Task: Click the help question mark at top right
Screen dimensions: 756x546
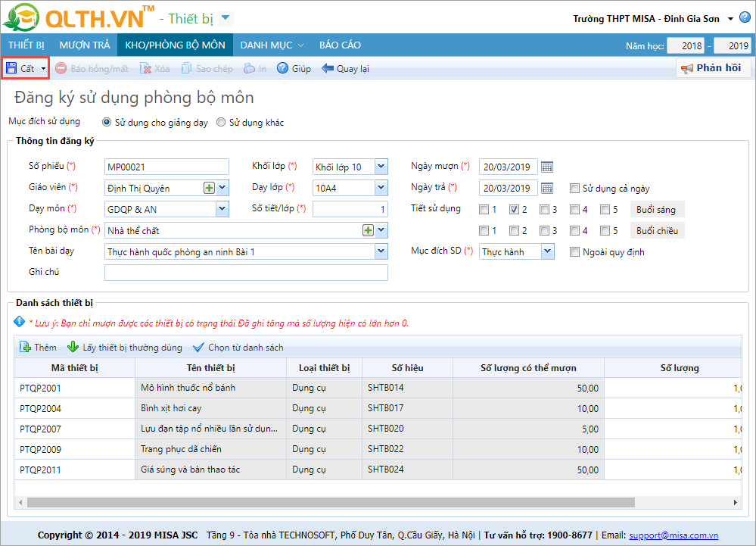Action: 745,17
